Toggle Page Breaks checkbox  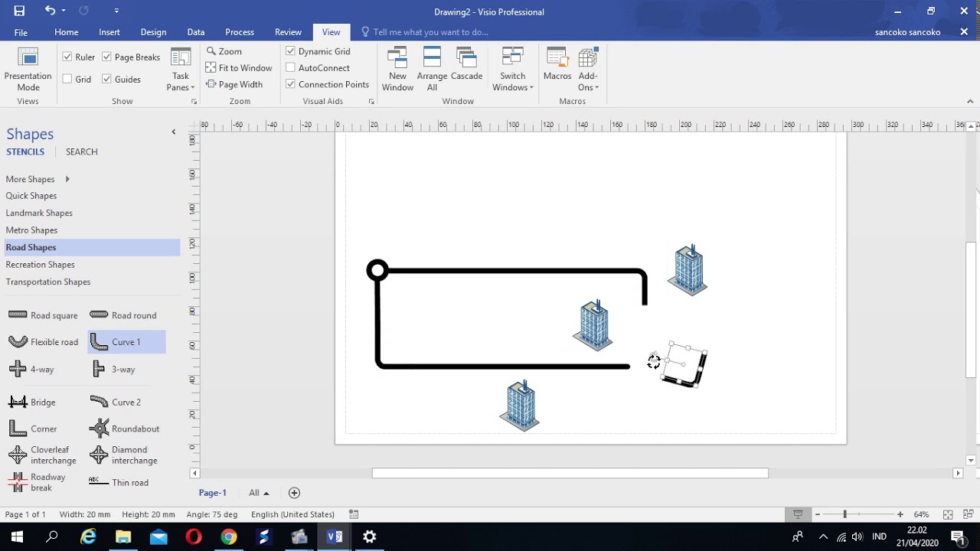coord(106,57)
